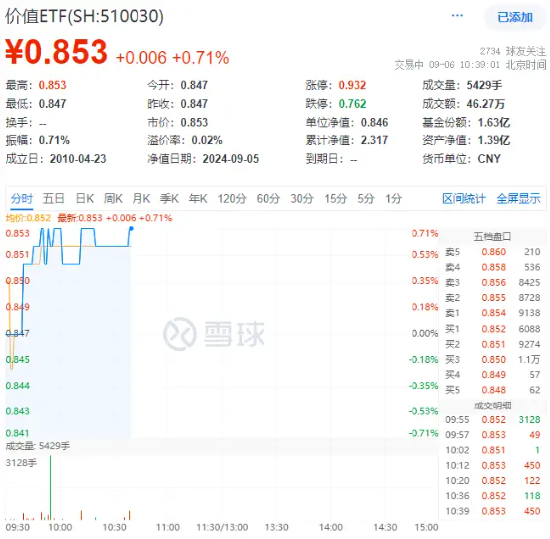Image resolution: width=550 pixels, height=539 pixels.
Task: Switch to the 日K chart tab
Action: [x=85, y=198]
